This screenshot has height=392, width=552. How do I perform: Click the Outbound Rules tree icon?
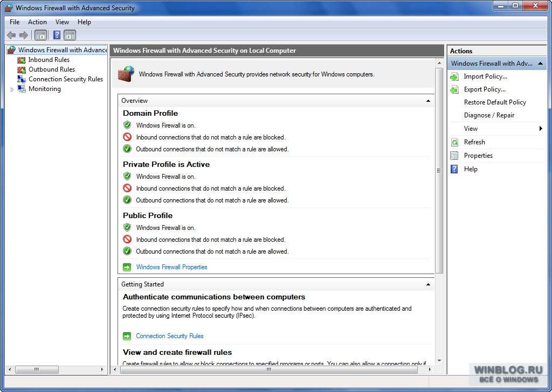point(22,69)
